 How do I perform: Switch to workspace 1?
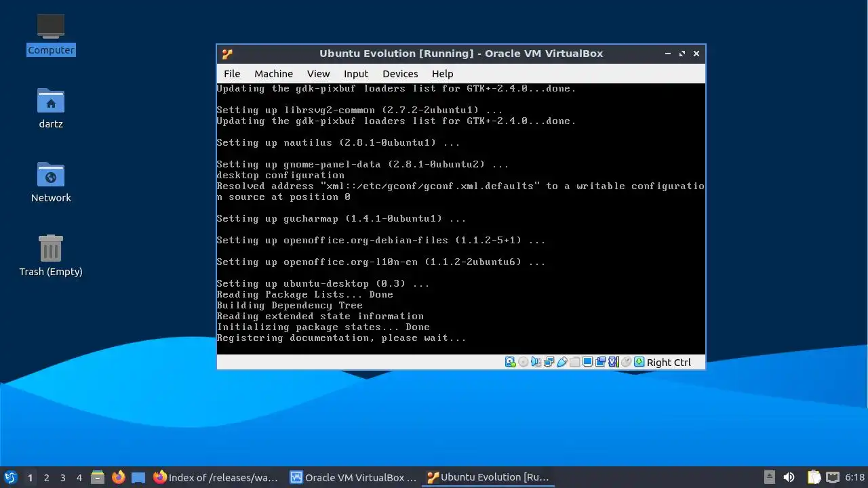(30, 477)
